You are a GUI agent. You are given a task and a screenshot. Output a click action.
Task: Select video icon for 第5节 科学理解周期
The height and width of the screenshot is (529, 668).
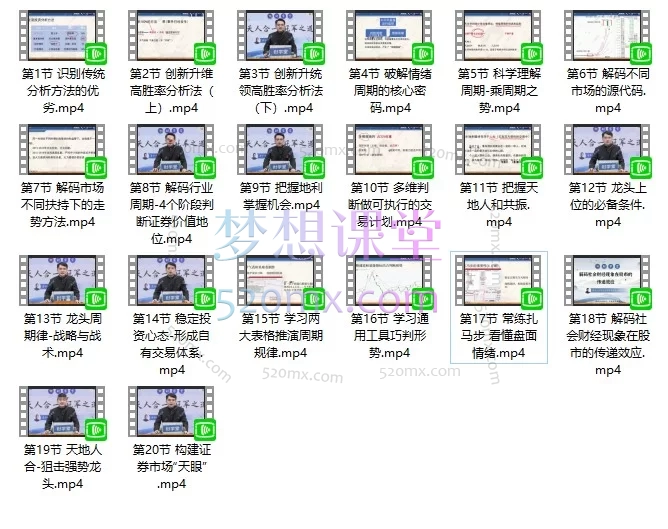point(498,36)
